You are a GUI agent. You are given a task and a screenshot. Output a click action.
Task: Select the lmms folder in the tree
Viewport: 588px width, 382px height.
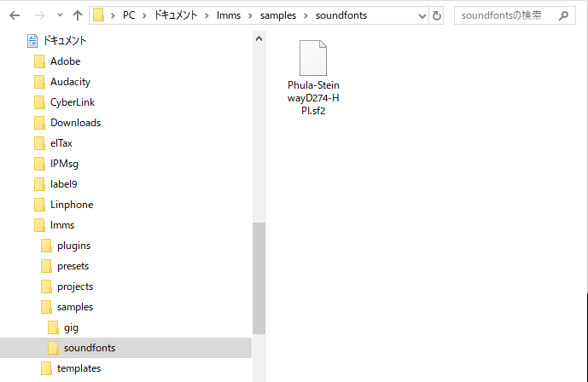pos(62,225)
